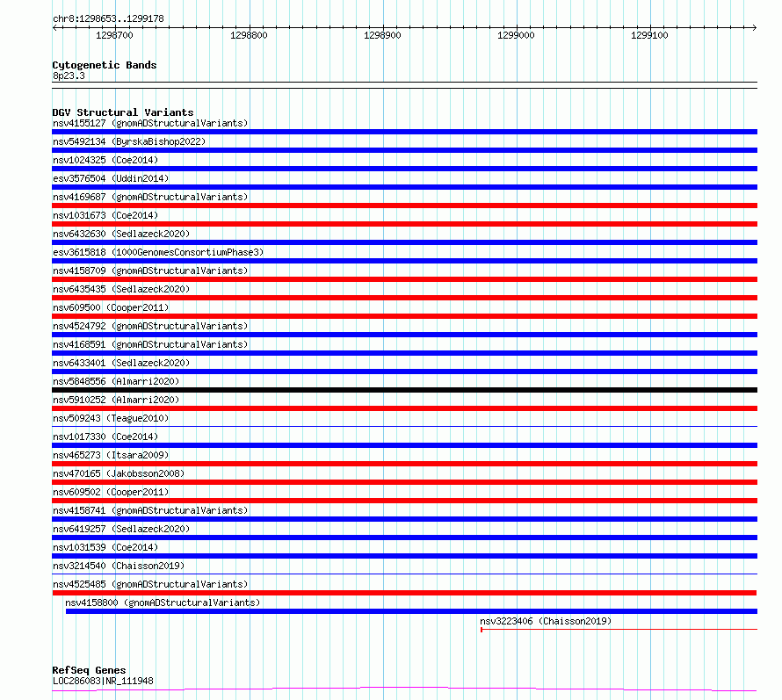The image size is (782, 700).
Task: Open variant nsv3214540 Chaisson2019 label
Action: pyautogui.click(x=119, y=566)
